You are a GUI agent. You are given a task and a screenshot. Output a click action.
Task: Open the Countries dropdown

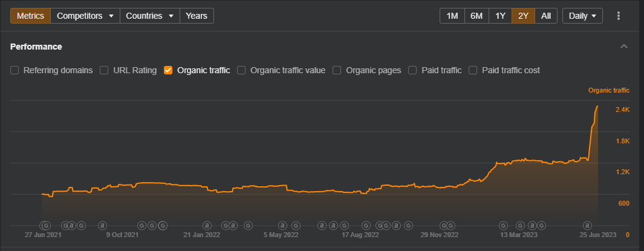149,16
